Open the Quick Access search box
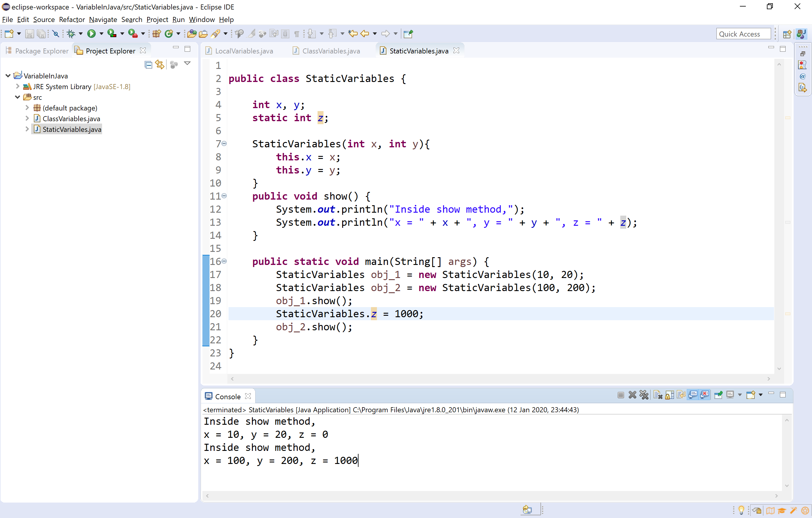This screenshot has height=518, width=812. tap(743, 33)
